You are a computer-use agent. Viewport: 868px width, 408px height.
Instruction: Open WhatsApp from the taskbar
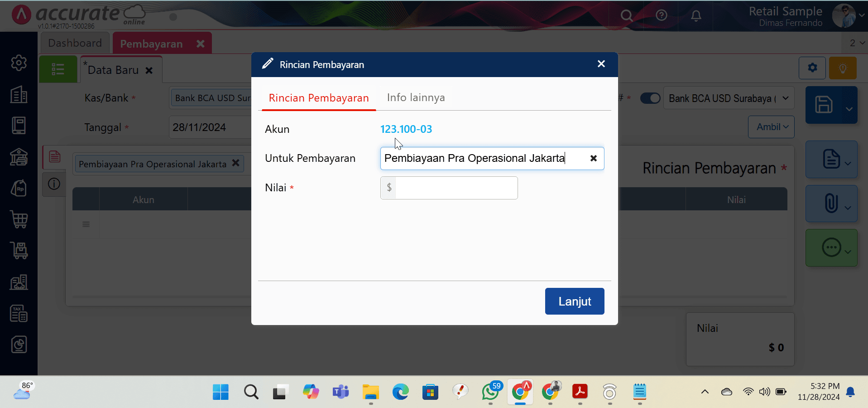pyautogui.click(x=490, y=392)
